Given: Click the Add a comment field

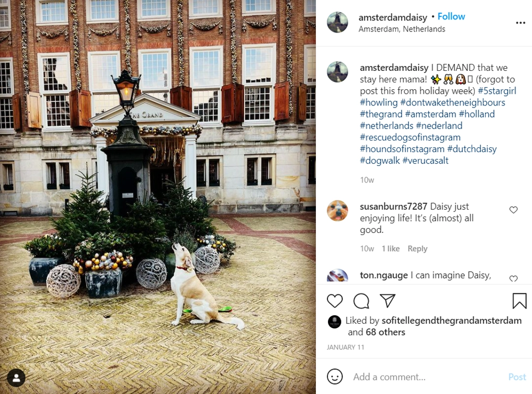Looking at the screenshot, I should coord(428,377).
